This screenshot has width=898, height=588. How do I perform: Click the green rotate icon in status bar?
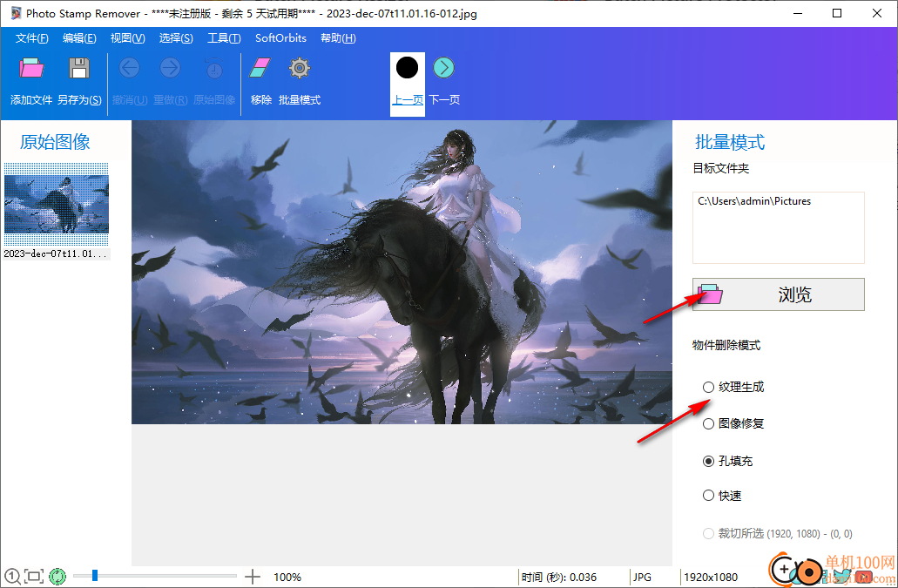coord(57,577)
